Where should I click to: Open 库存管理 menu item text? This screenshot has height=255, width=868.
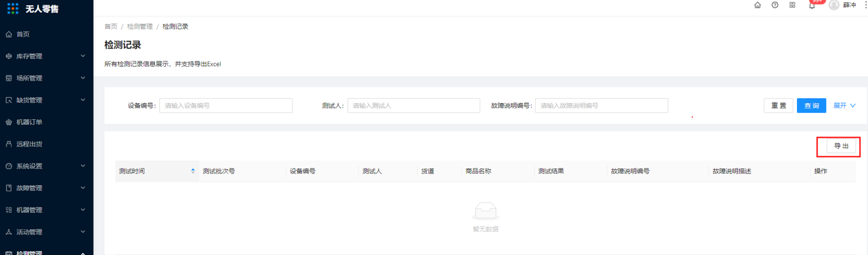pos(29,56)
